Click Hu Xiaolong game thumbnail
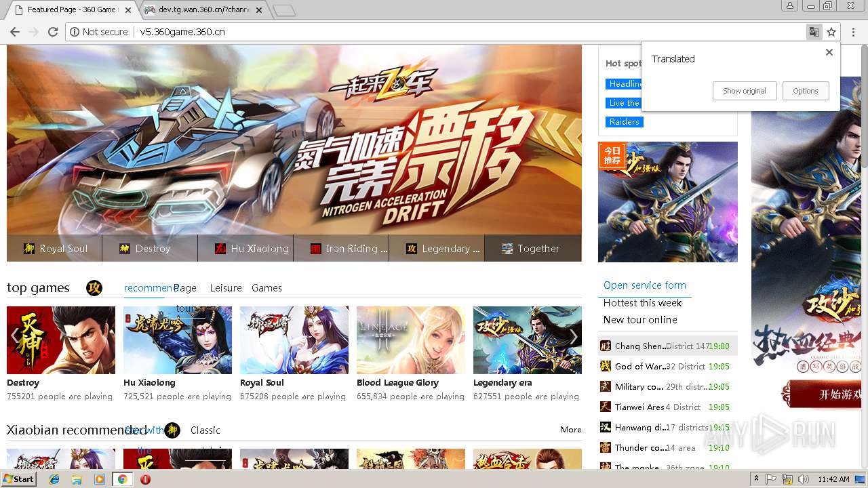This screenshot has height=488, width=868. (x=178, y=340)
